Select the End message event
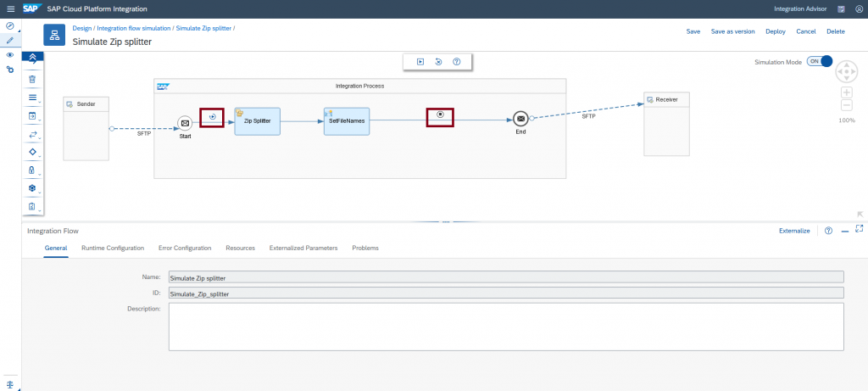The image size is (868, 391). coord(520,119)
